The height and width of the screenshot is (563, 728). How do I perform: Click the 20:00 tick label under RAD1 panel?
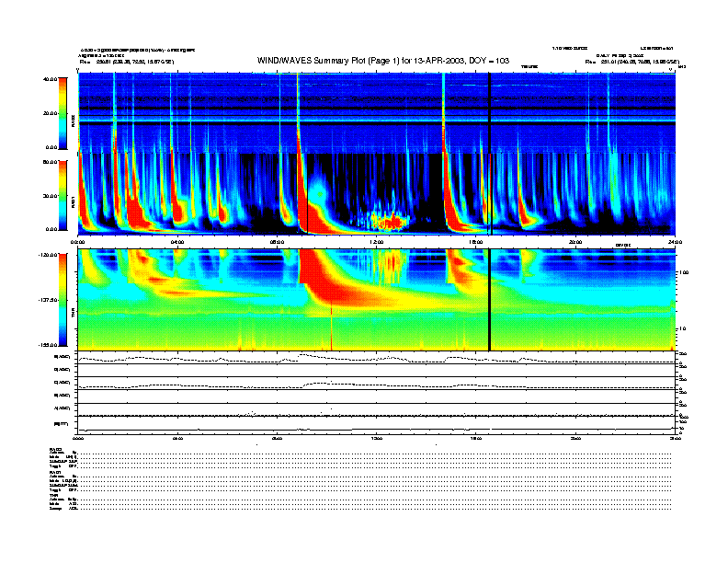(x=575, y=242)
